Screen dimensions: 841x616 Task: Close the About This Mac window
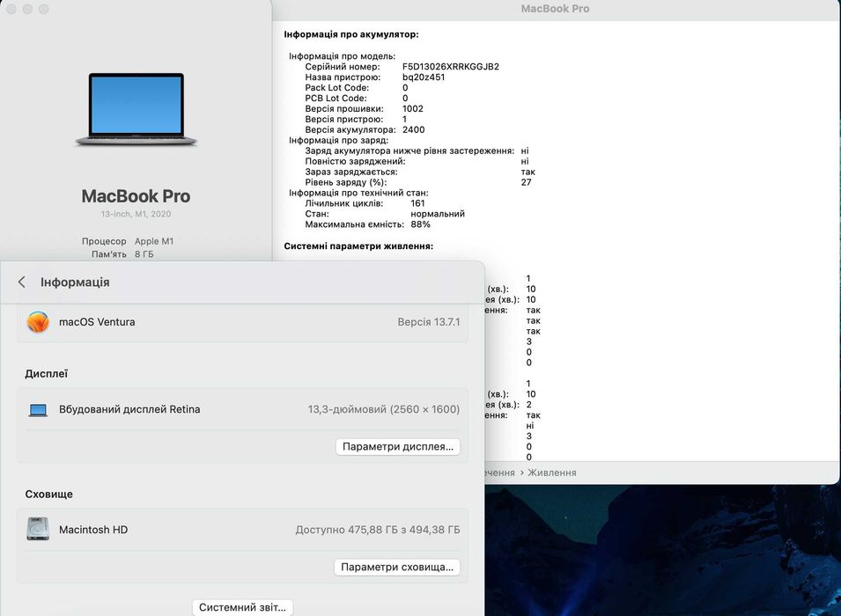pyautogui.click(x=11, y=9)
